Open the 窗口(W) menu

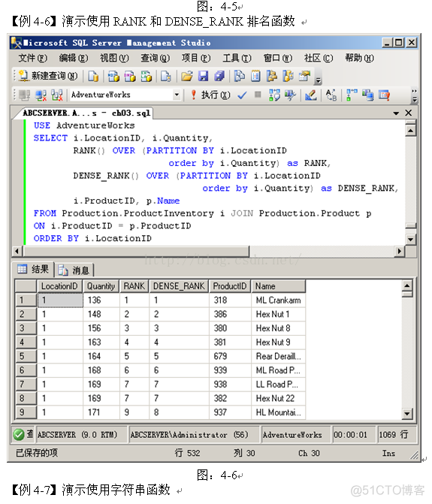coord(278,58)
